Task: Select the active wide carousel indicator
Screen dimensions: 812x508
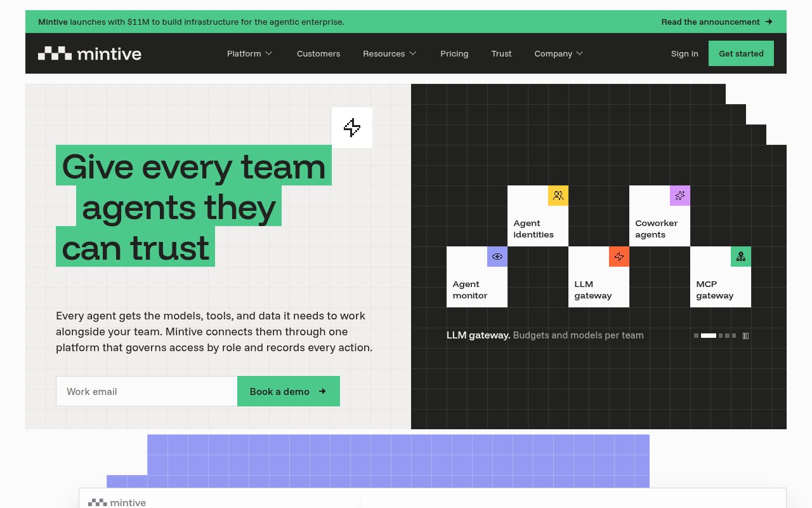Action: click(709, 335)
